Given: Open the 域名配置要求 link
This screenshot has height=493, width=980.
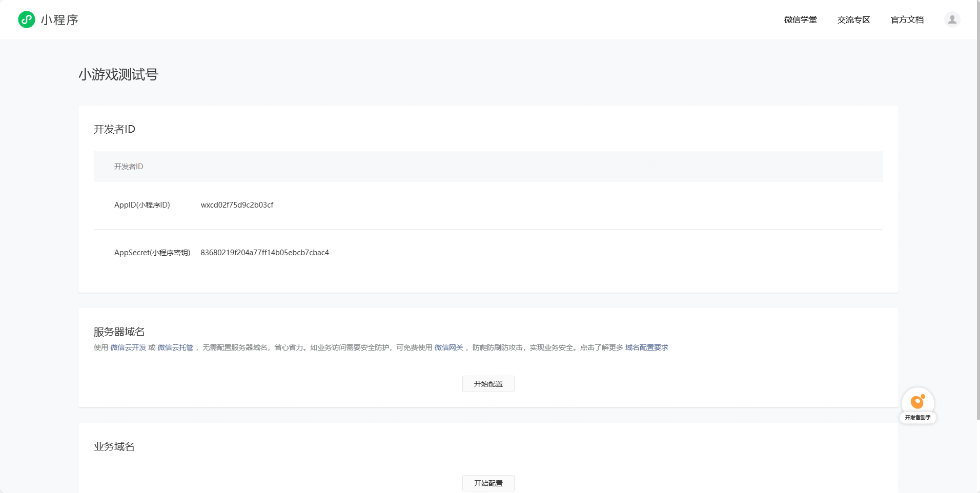Looking at the screenshot, I should click(647, 347).
